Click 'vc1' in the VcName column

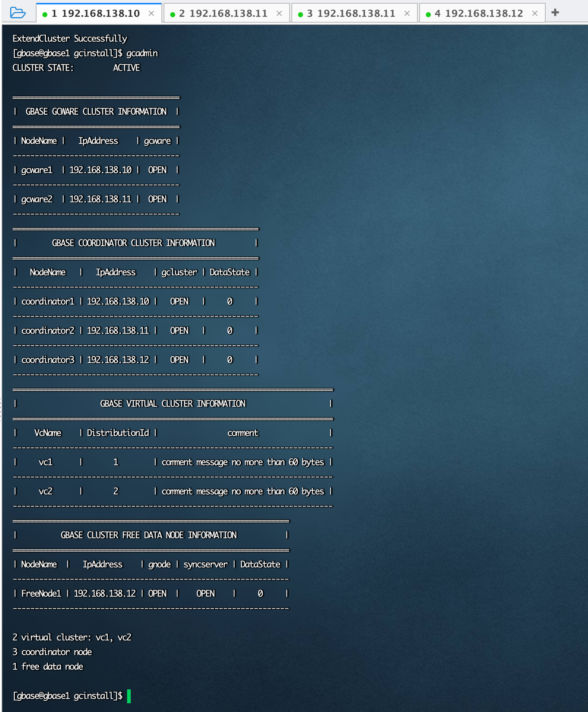point(46,462)
